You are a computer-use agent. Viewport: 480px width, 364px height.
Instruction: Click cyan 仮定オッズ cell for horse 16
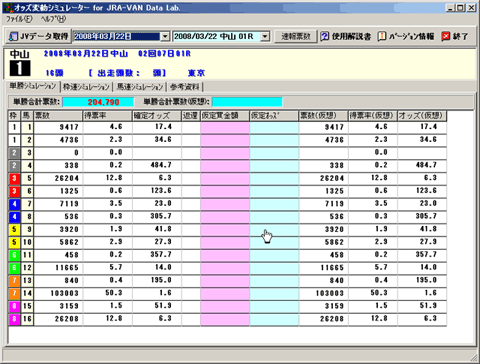click(x=274, y=319)
